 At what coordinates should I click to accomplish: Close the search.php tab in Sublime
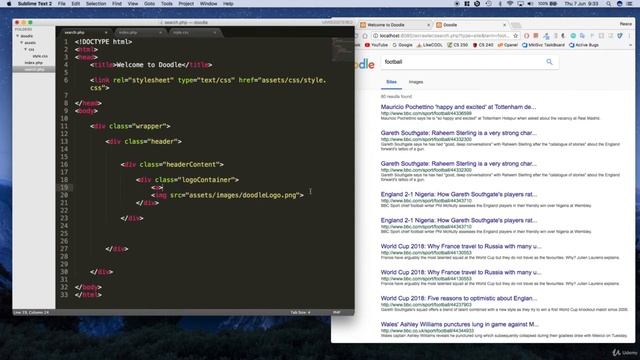point(106,32)
